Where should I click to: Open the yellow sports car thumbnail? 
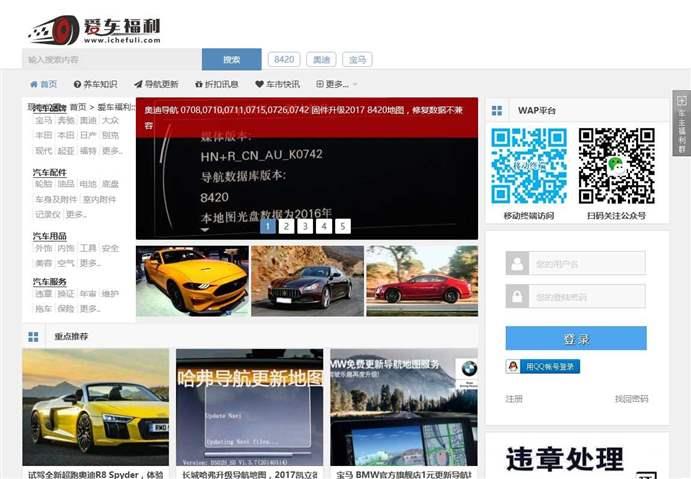[x=192, y=281]
